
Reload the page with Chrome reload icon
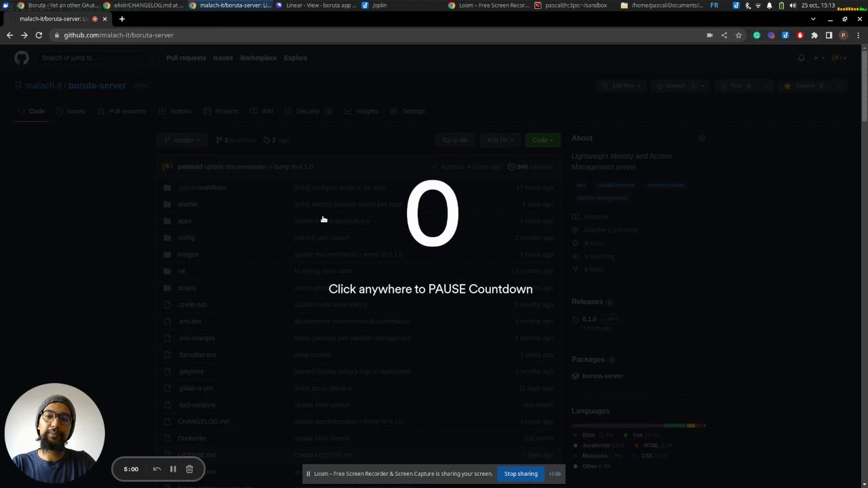(x=39, y=35)
